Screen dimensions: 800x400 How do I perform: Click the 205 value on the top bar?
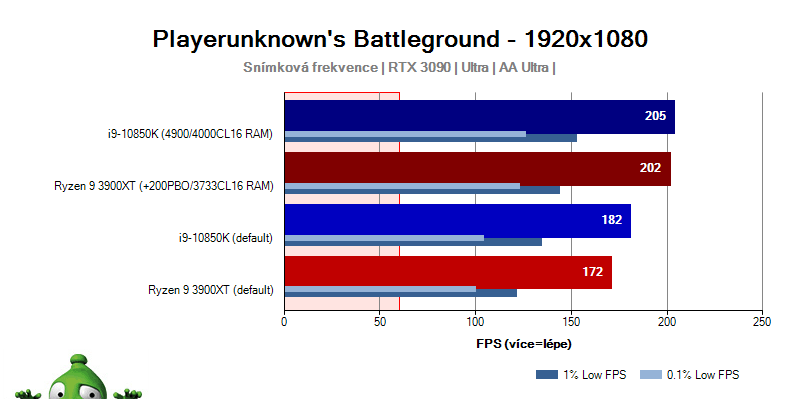click(655, 116)
